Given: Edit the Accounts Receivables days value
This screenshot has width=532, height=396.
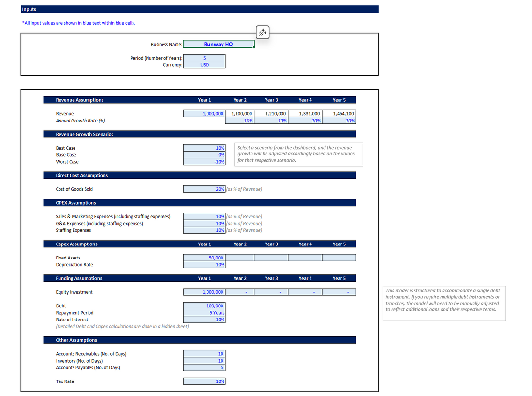Looking at the screenshot, I should pos(204,353).
